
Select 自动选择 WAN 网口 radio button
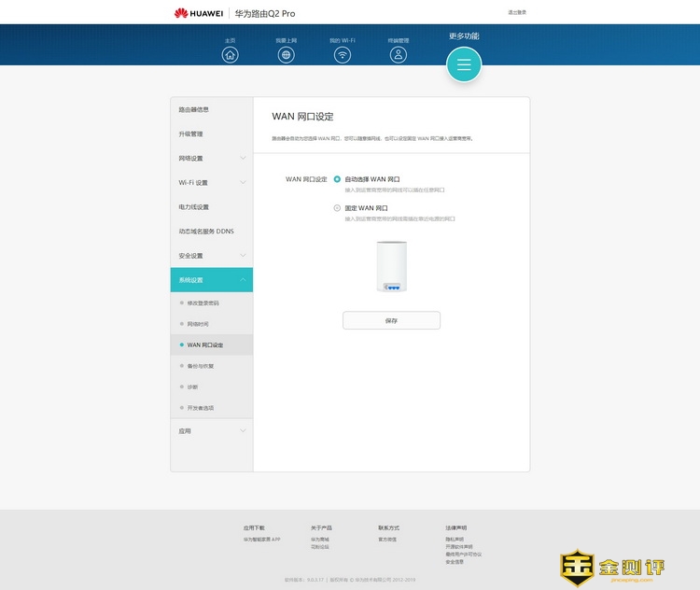pos(338,179)
